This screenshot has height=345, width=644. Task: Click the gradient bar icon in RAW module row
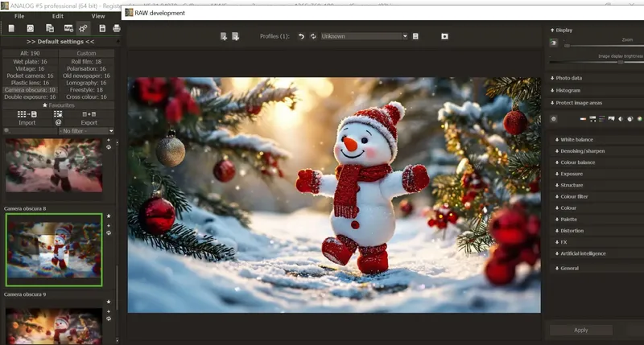tap(583, 119)
